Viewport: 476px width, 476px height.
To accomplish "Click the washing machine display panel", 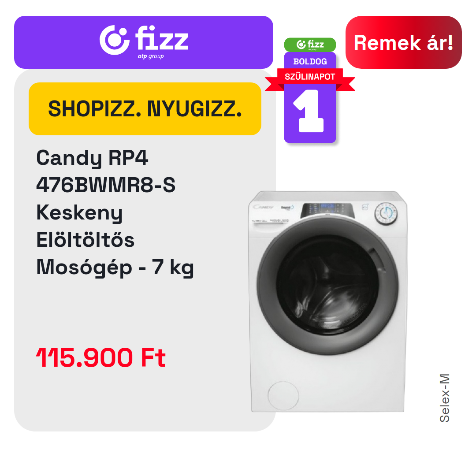I will click(x=327, y=210).
